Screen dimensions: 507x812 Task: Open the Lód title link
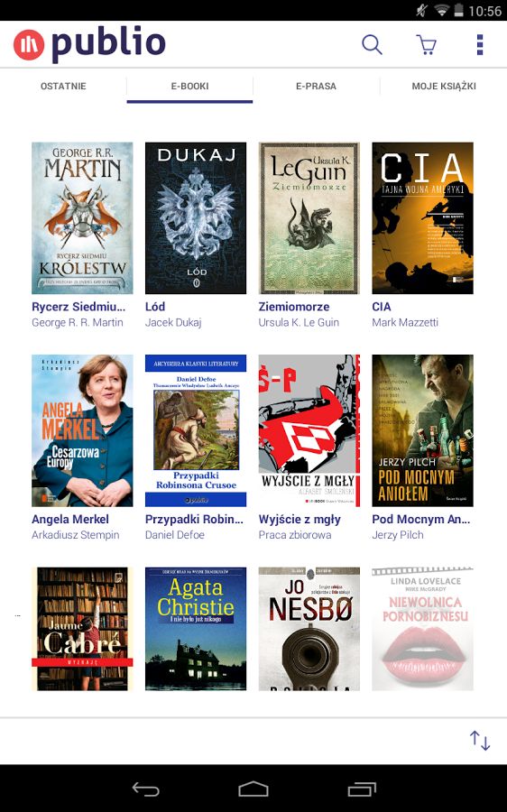click(155, 307)
